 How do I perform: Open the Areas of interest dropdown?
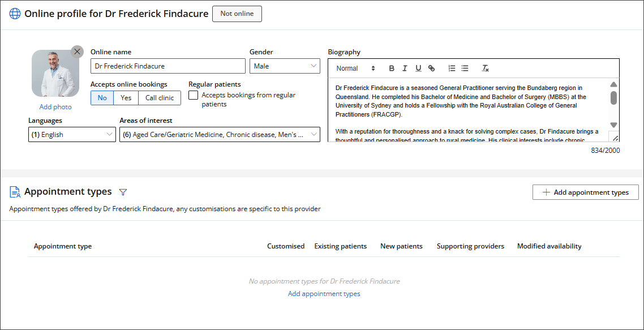coord(314,134)
